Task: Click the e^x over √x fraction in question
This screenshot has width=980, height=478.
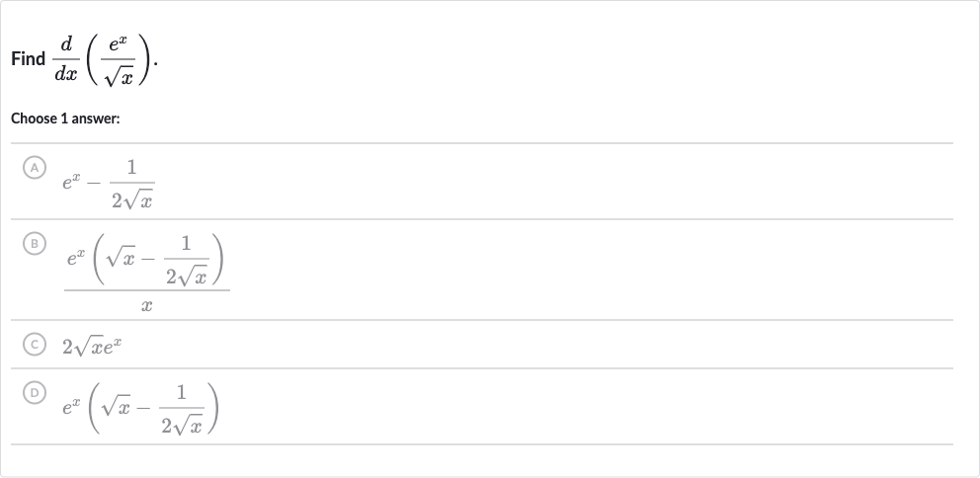Action: pos(118,60)
